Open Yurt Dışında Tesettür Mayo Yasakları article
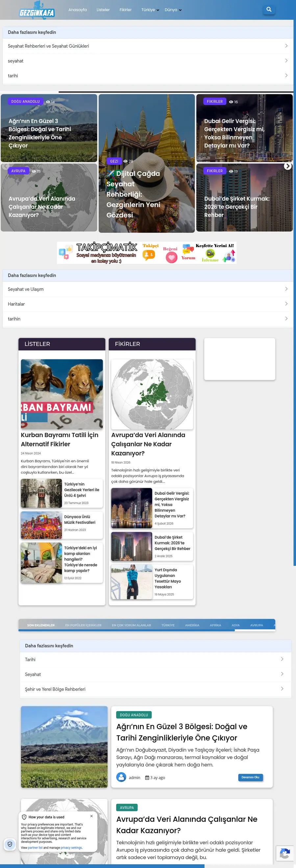 tap(168, 578)
